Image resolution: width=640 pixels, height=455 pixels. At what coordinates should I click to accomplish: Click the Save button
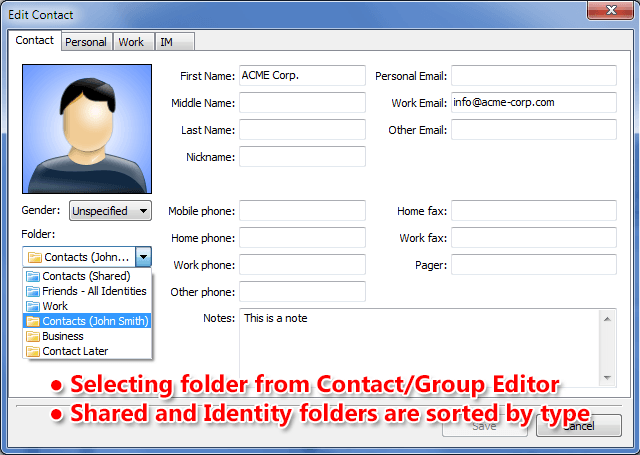485,426
